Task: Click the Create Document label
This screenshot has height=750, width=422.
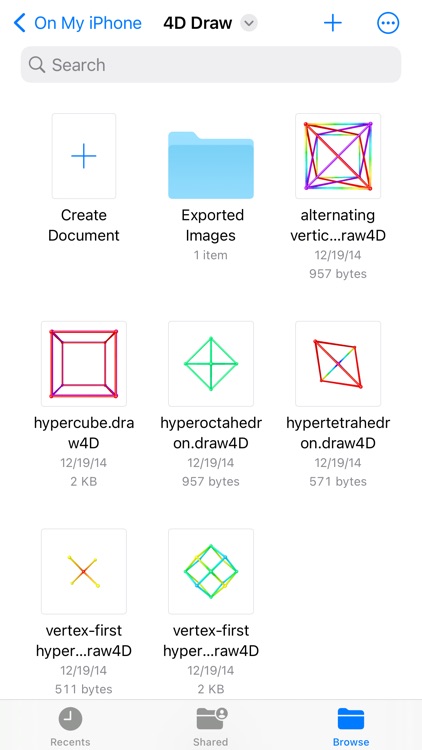Action: pos(84,225)
